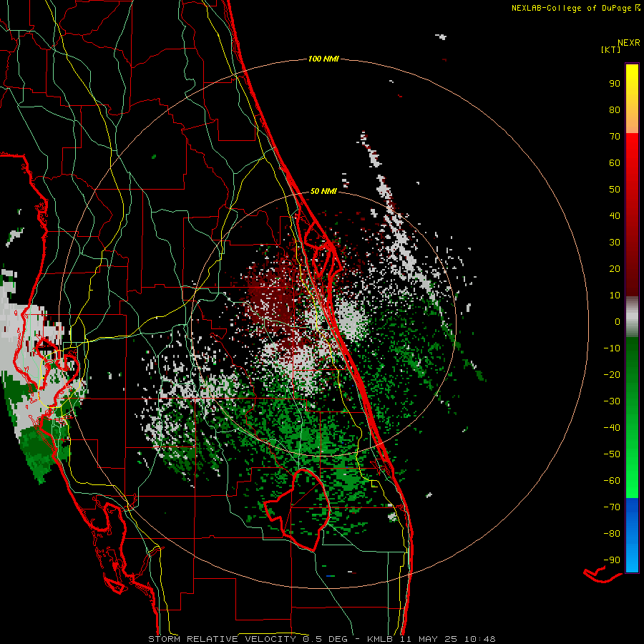This screenshot has height=644, width=644.
Task: Click the NEXR label above the scale
Action: coord(629,43)
